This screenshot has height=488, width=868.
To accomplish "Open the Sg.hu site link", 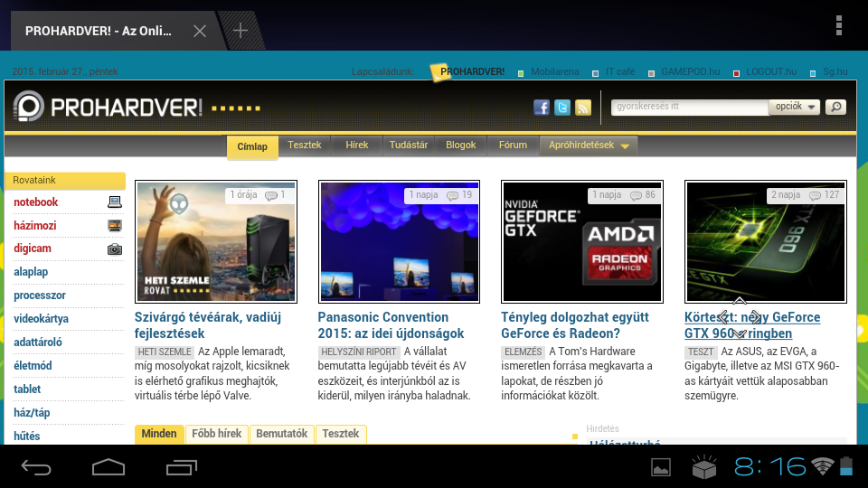I will pos(835,72).
